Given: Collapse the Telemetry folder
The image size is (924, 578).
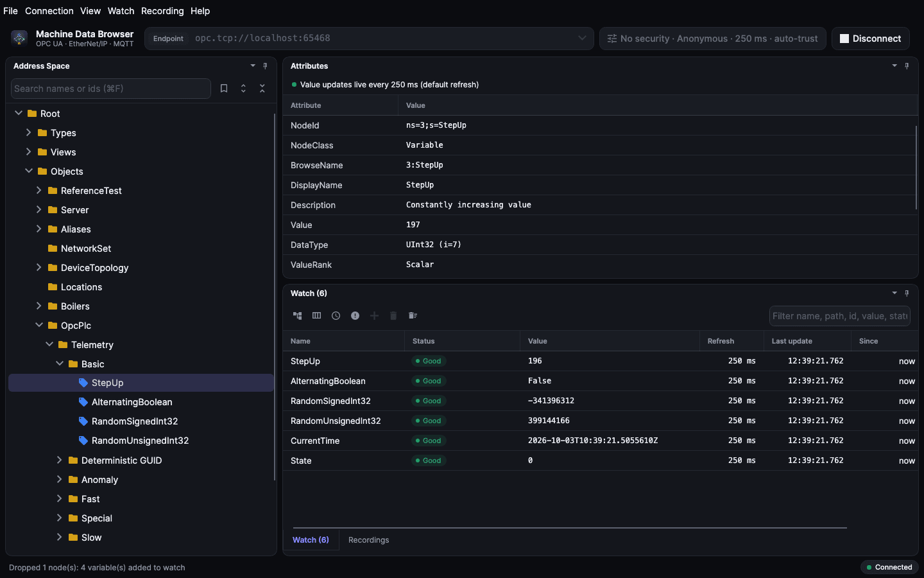Looking at the screenshot, I should 49,344.
